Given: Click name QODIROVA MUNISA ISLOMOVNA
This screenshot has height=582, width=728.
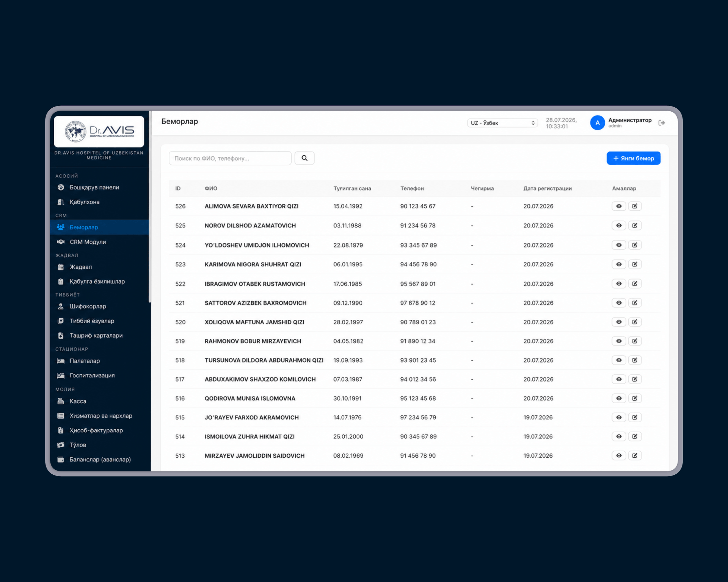Looking at the screenshot, I should [x=250, y=398].
